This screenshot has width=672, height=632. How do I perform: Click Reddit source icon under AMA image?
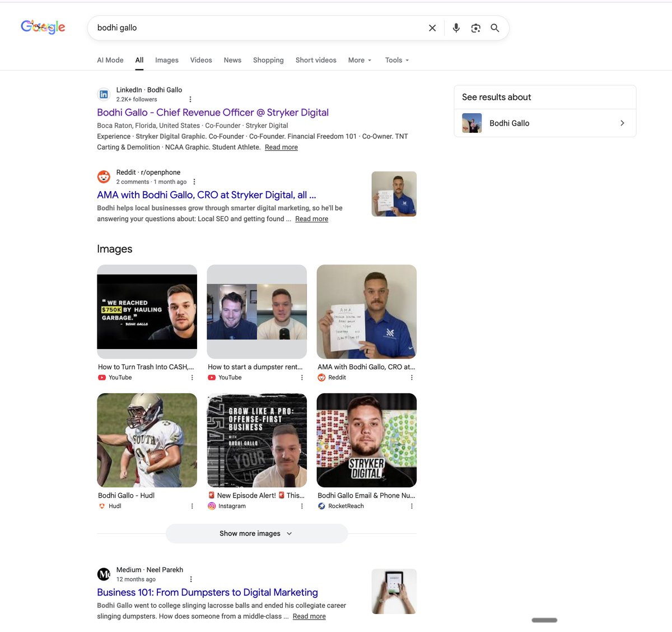point(321,378)
